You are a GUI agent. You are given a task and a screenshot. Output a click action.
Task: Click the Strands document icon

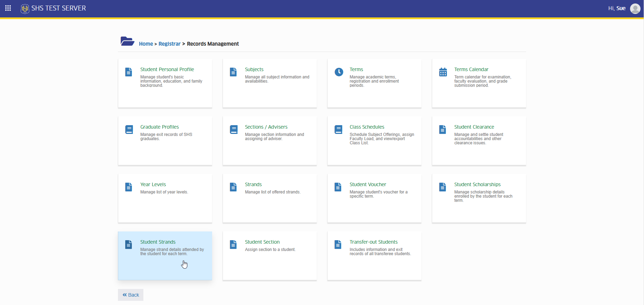click(x=233, y=187)
